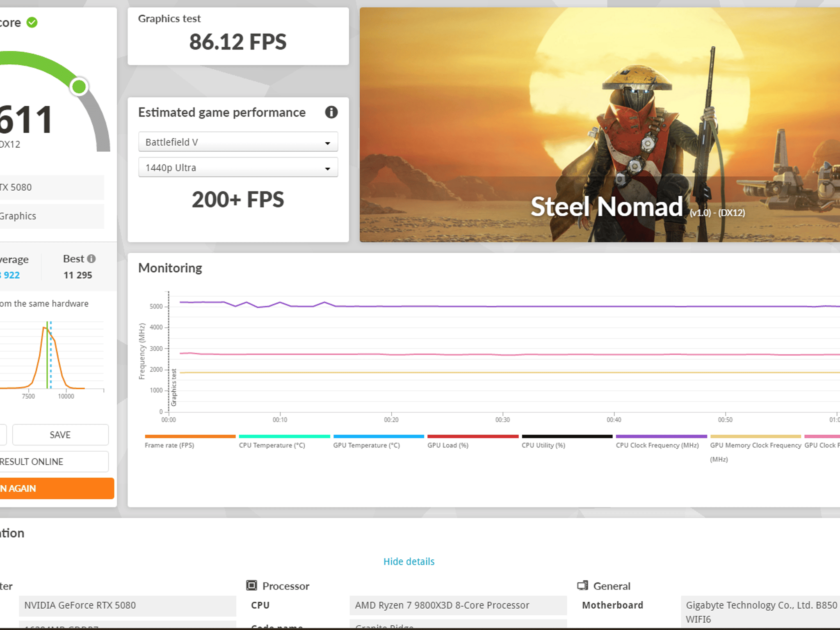Click the SAVE button
This screenshot has height=630, width=840.
coord(60,435)
